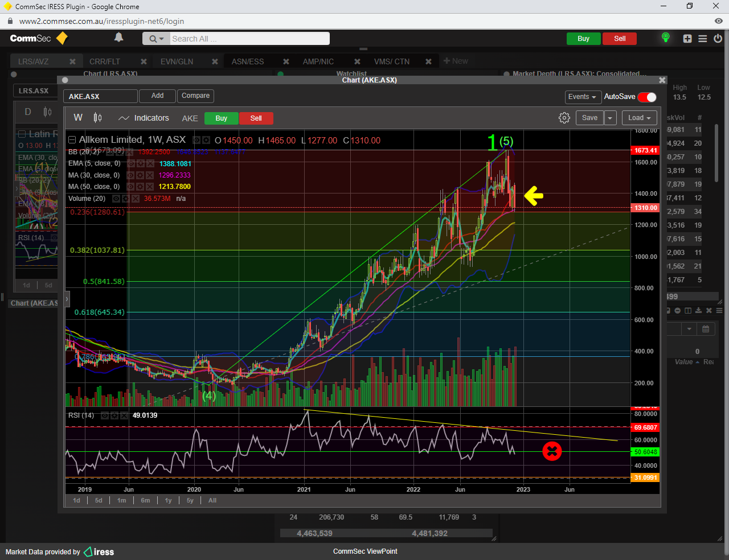729x560 pixels.
Task: Remove the MA (50, close, 0) indicator
Action: click(150, 187)
